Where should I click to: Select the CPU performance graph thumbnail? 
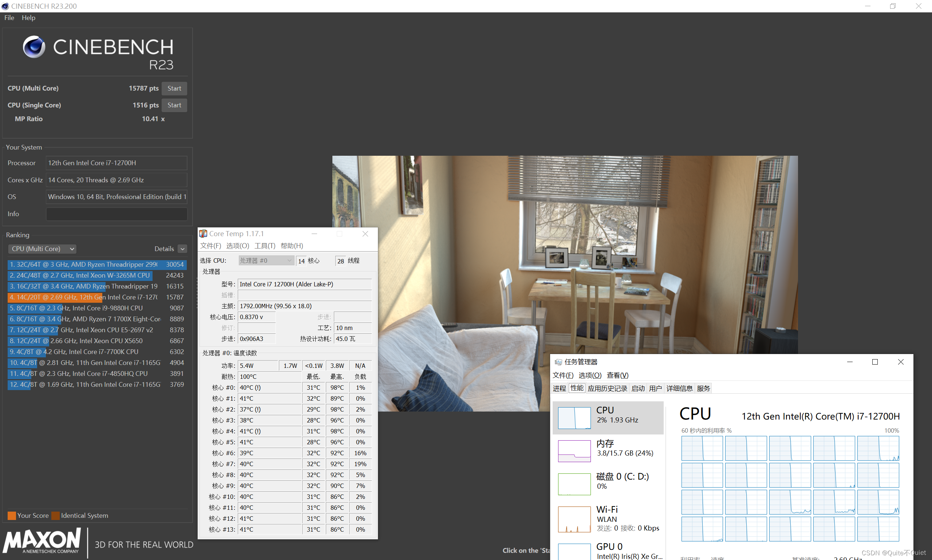tap(574, 417)
